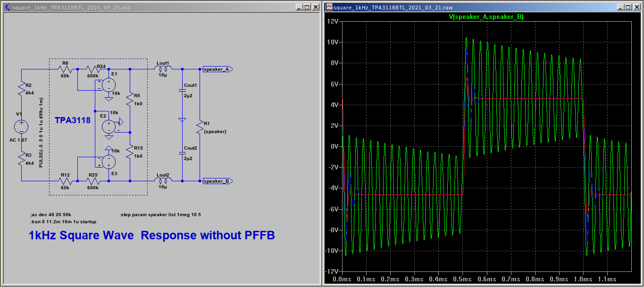Click the '2µ2' value of Cout2
The width and height of the screenshot is (644, 287).
[x=188, y=159]
